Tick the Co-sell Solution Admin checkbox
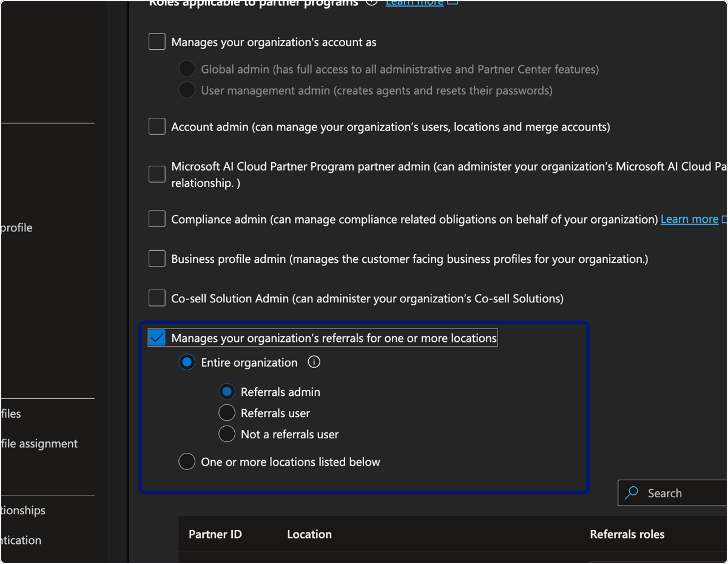The width and height of the screenshot is (728, 564). click(157, 298)
